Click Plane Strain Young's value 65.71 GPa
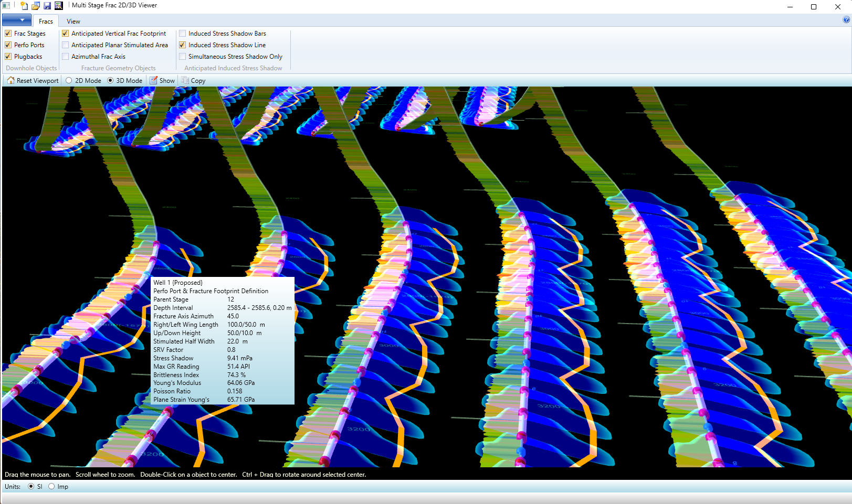Image resolution: width=852 pixels, height=504 pixels. coord(241,400)
